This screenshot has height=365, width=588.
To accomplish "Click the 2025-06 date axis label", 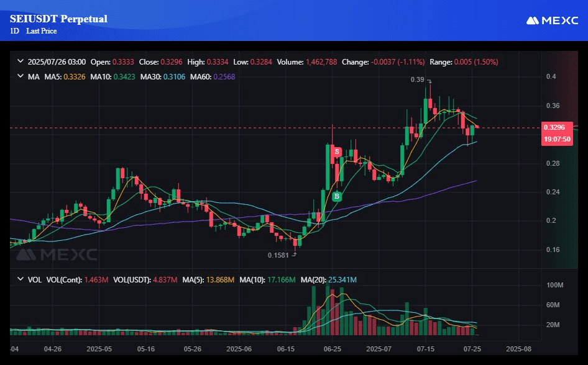I will pos(239,349).
